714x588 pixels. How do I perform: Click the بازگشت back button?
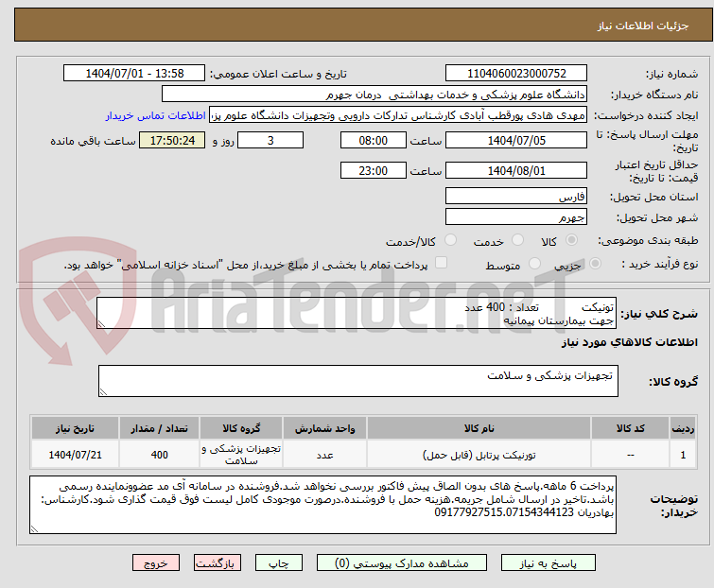tap(218, 563)
